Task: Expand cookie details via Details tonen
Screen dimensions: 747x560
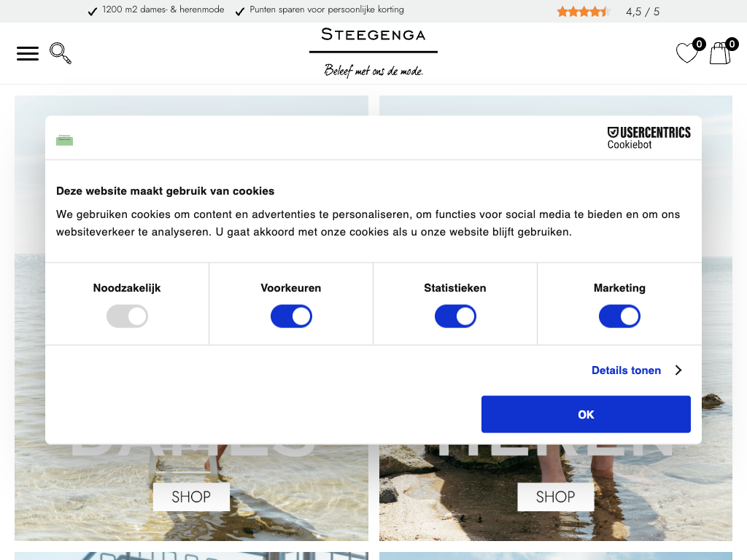Action: (x=626, y=370)
